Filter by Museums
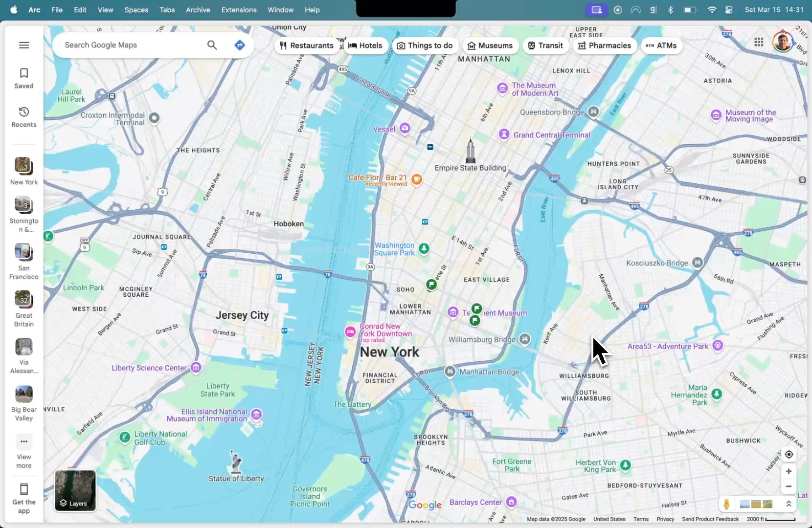The image size is (812, 528). (x=490, y=45)
